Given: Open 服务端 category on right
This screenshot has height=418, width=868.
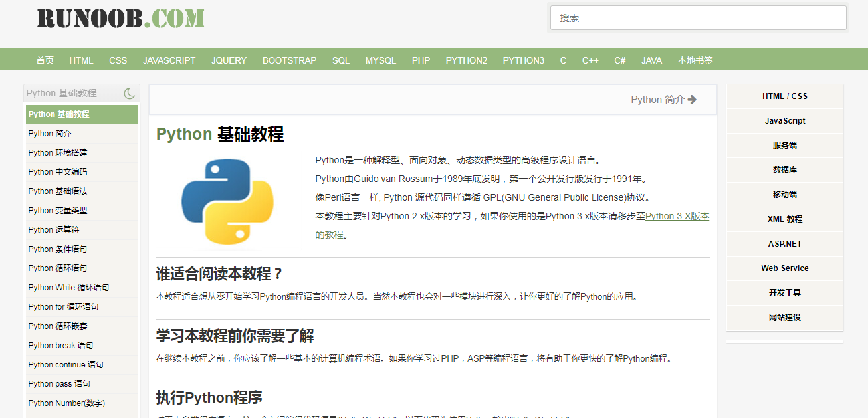Looking at the screenshot, I should tap(785, 146).
